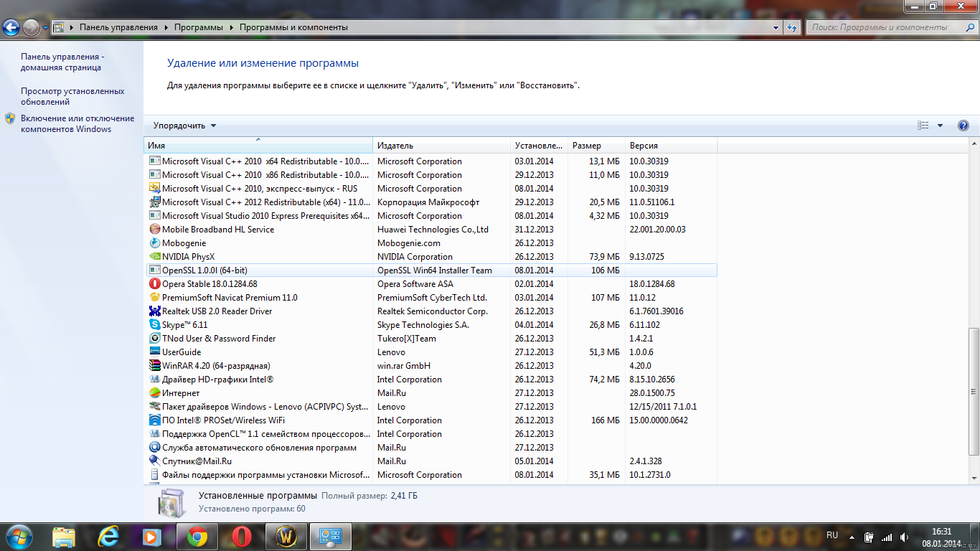Screen dimensions: 980x551
Task: Click the WinRAR 4.20 icon
Action: click(155, 366)
